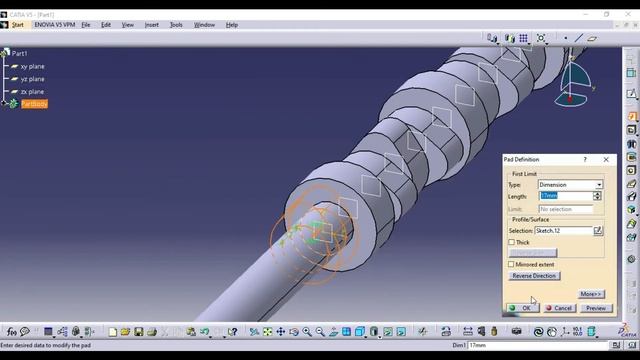
Task: Undo the last action
Action: click(x=204, y=332)
